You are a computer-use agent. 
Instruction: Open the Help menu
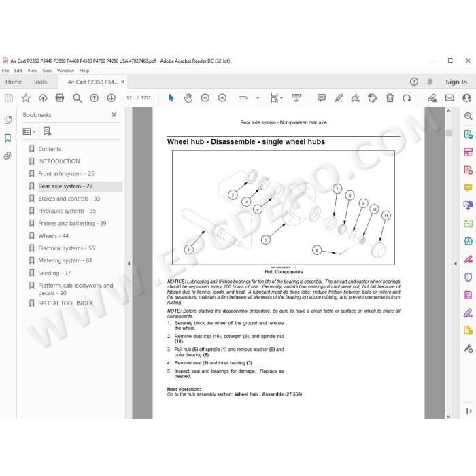pos(84,71)
